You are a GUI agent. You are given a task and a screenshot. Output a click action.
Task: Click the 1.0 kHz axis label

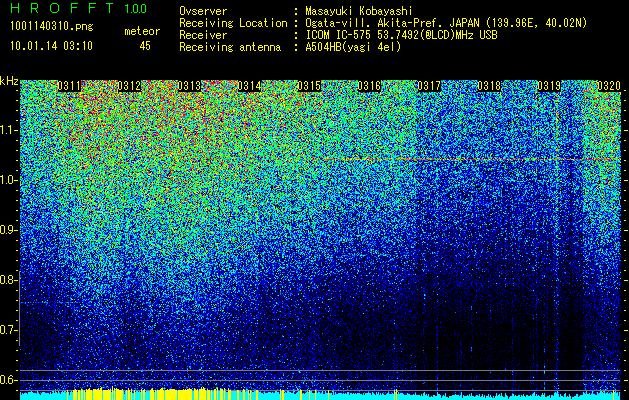8,180
